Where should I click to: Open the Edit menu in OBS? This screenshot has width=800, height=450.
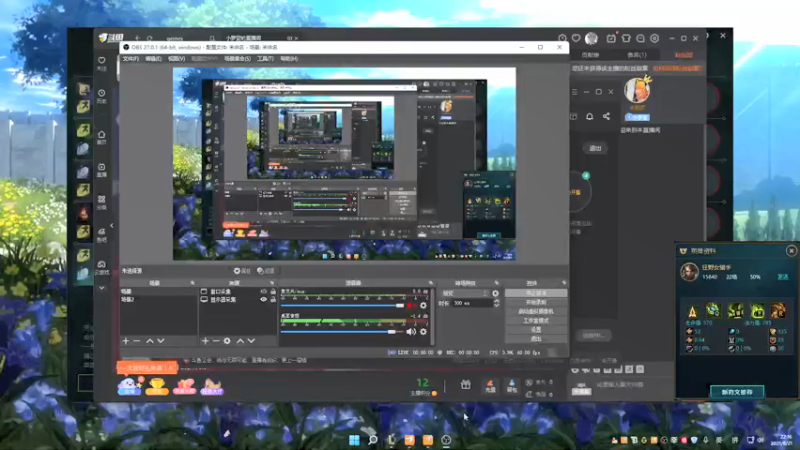tap(153, 59)
